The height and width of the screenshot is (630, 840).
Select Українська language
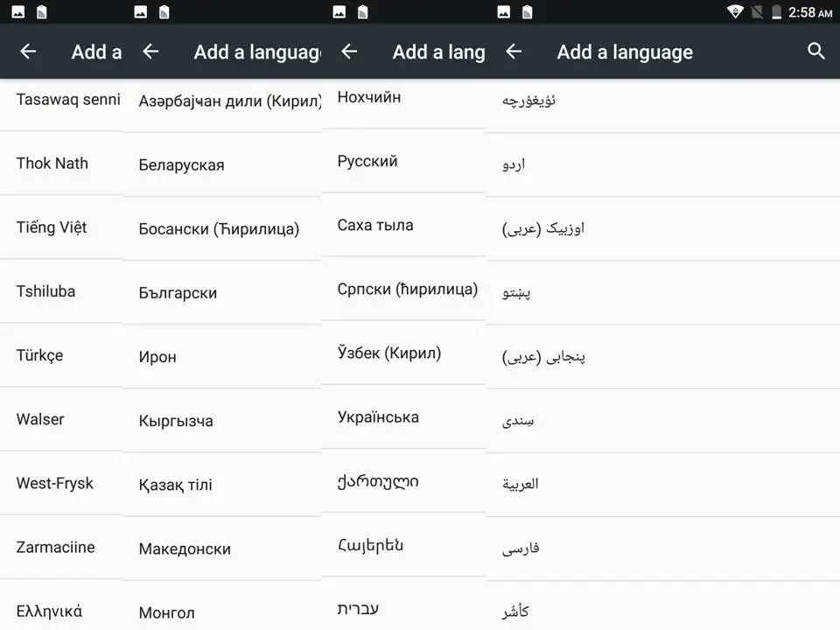378,416
